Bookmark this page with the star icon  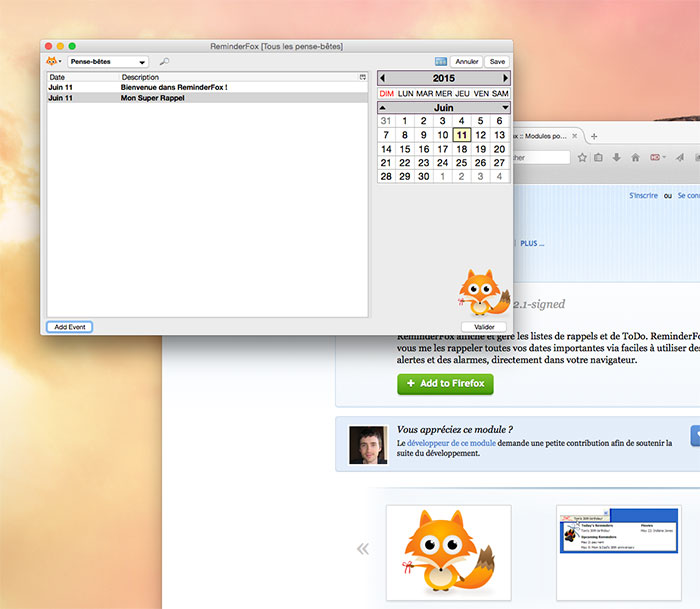[582, 157]
